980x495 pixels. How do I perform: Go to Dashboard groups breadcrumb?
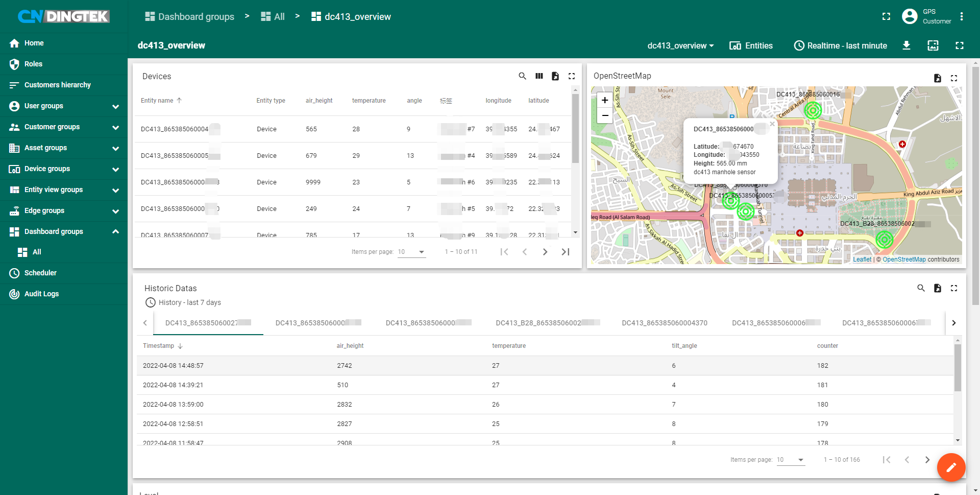[x=190, y=16]
